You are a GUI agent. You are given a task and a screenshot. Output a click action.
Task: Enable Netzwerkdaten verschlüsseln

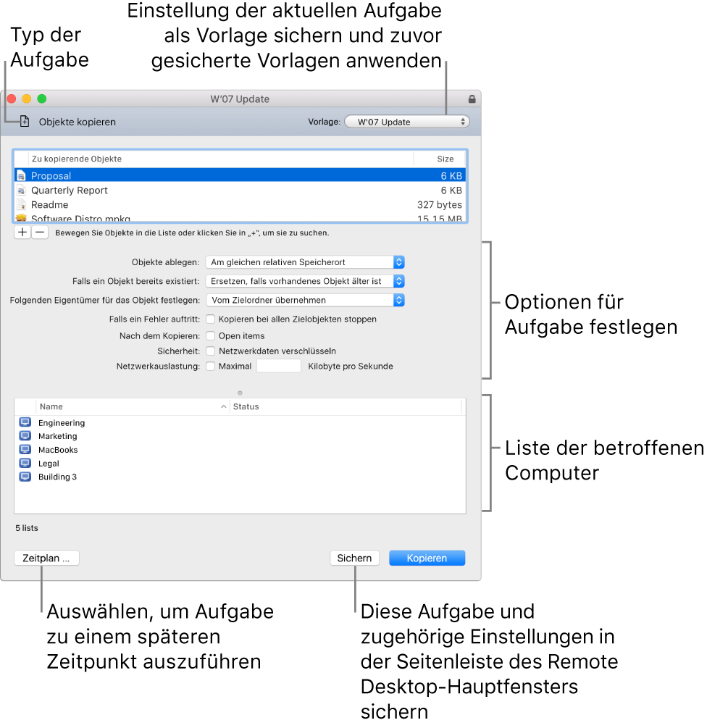pos(210,351)
